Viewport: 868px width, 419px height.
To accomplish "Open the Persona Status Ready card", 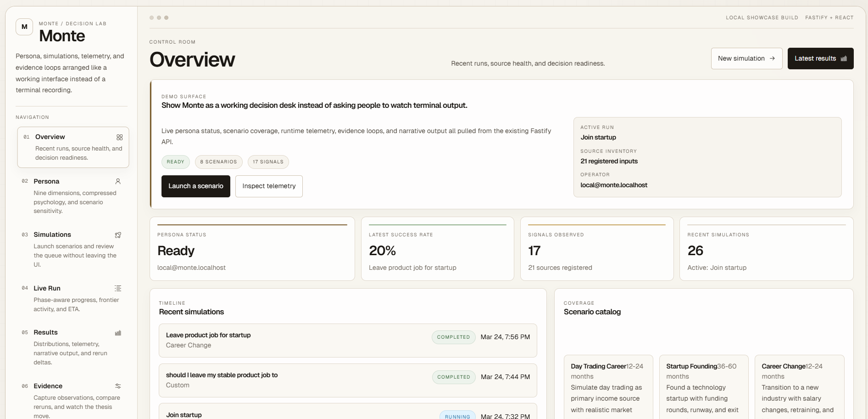I will 252,249.
